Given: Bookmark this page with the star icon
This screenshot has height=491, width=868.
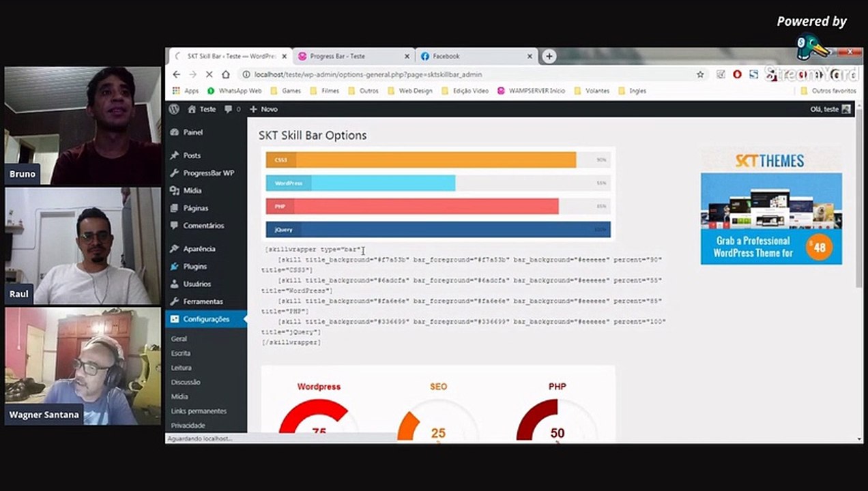Looking at the screenshot, I should click(x=700, y=74).
